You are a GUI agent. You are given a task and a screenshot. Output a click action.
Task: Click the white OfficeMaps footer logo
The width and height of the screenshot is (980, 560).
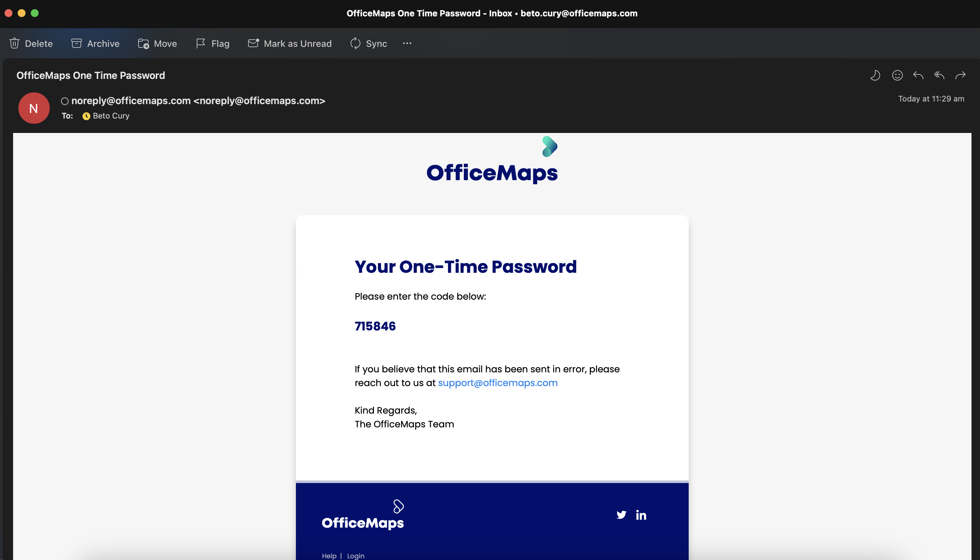tap(363, 515)
